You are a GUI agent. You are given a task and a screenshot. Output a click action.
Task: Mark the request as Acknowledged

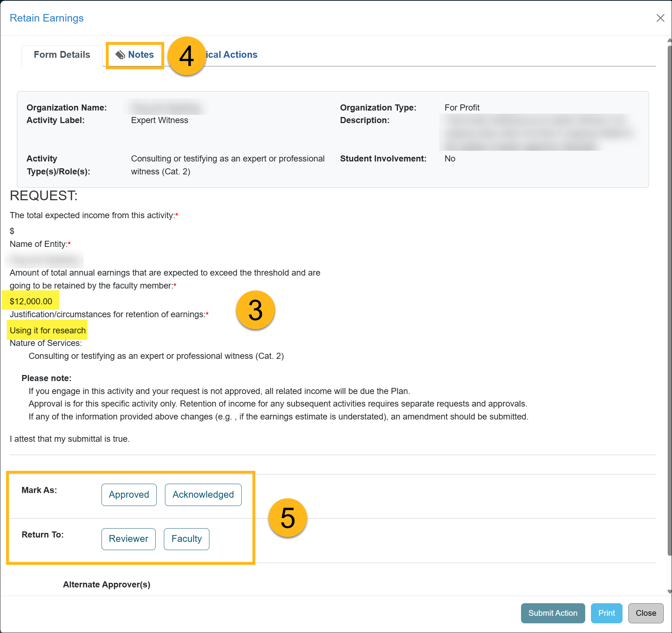(203, 494)
